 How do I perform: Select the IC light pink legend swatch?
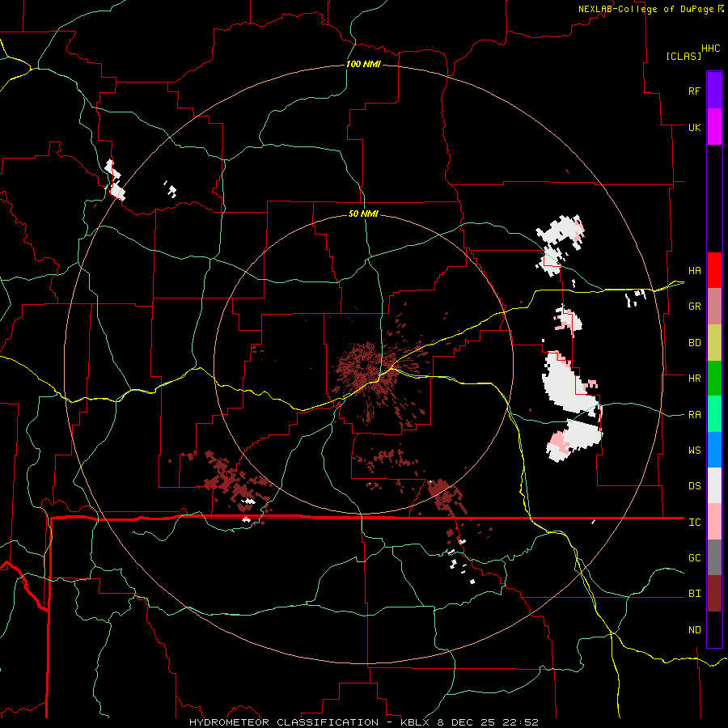[714, 522]
